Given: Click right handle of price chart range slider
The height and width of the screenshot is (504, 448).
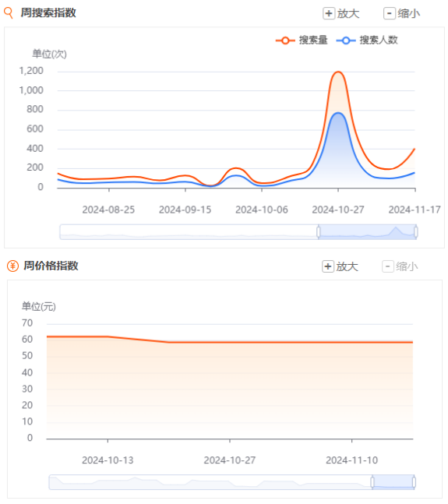Looking at the screenshot, I should pyautogui.click(x=414, y=482).
